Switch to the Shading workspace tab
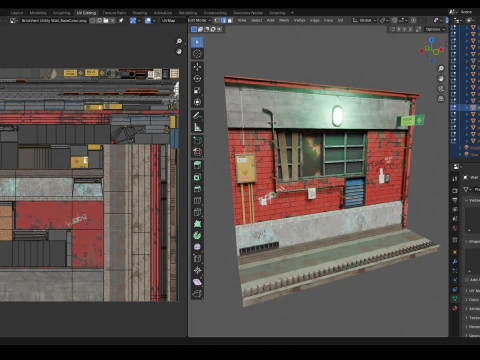 click(140, 13)
